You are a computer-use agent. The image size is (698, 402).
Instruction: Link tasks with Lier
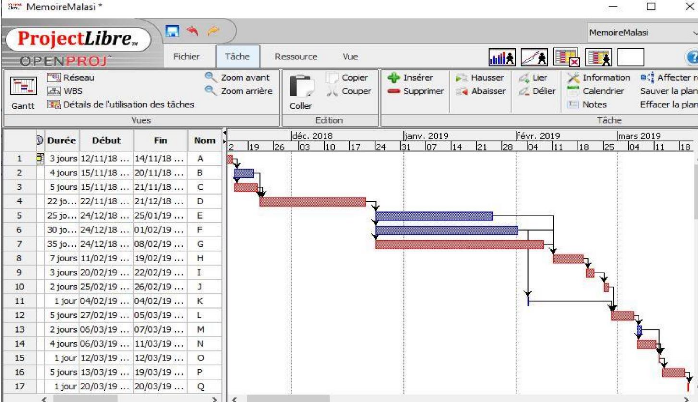click(x=533, y=77)
